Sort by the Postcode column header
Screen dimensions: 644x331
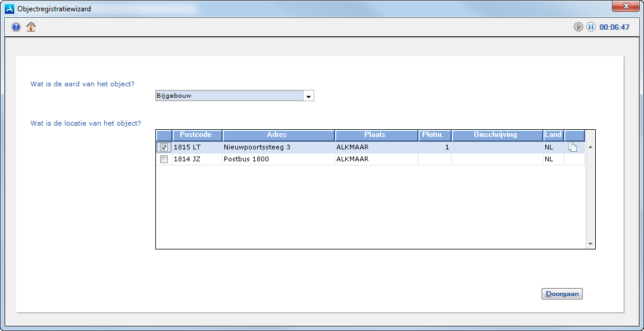click(196, 135)
